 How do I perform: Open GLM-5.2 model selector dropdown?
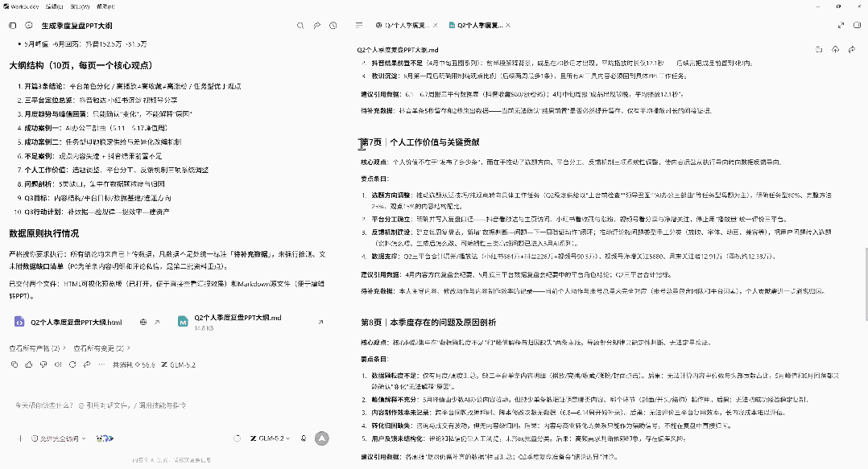[271, 438]
